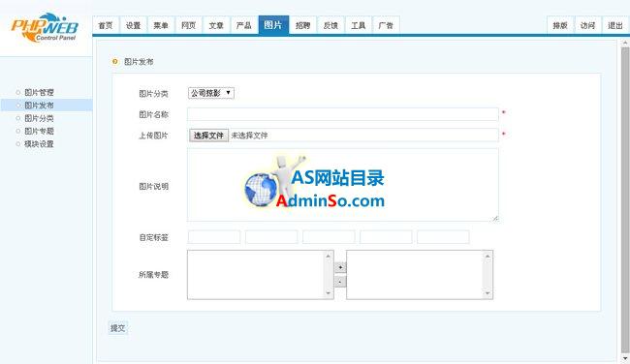630x364 pixels.
Task: Go to the 网页 tab
Action: 188,26
